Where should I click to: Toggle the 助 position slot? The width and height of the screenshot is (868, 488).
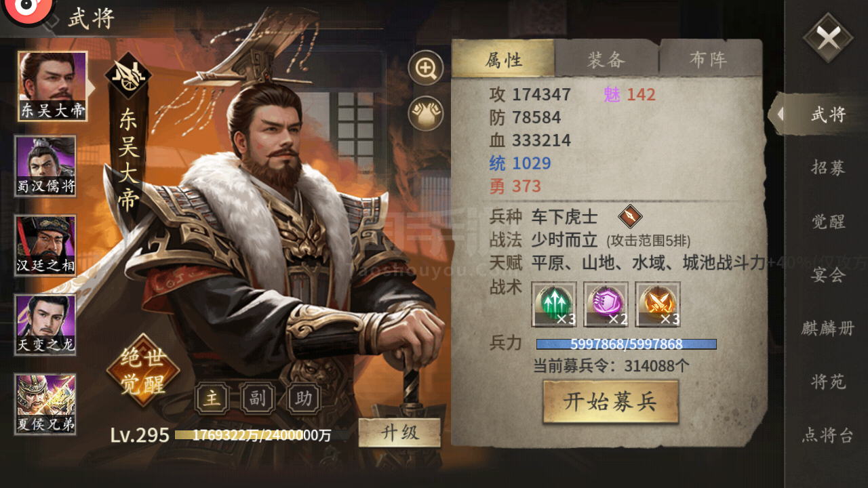click(x=303, y=398)
